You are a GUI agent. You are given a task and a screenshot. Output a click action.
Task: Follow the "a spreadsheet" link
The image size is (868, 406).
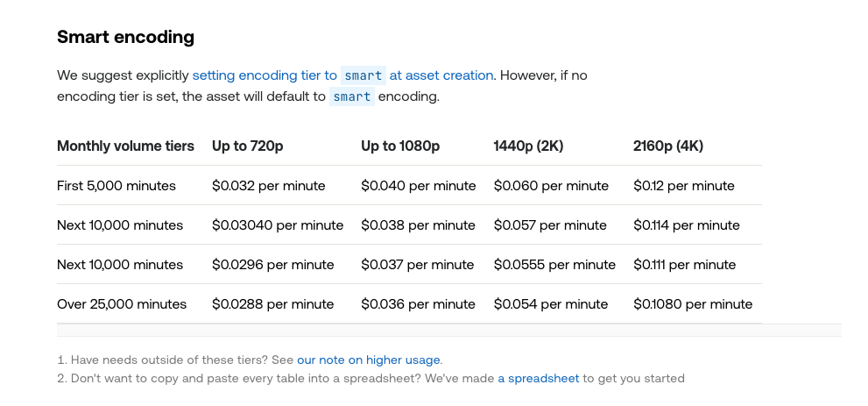(539, 378)
